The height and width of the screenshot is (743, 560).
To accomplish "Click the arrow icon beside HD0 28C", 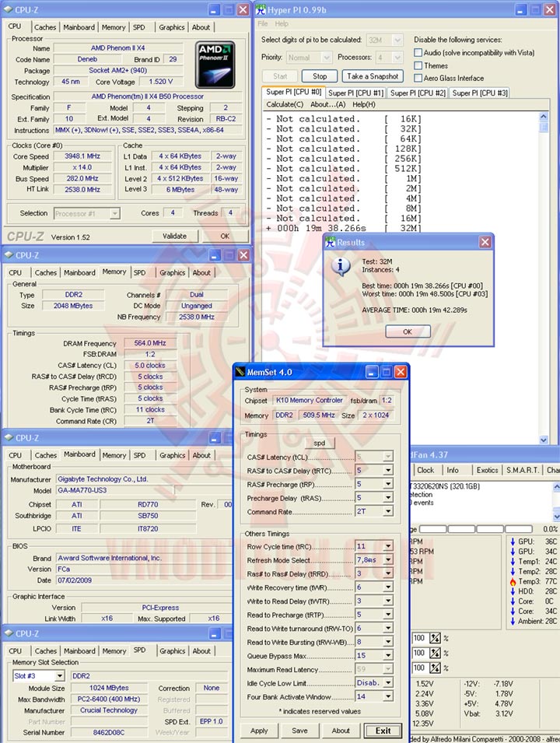I will pyautogui.click(x=513, y=591).
